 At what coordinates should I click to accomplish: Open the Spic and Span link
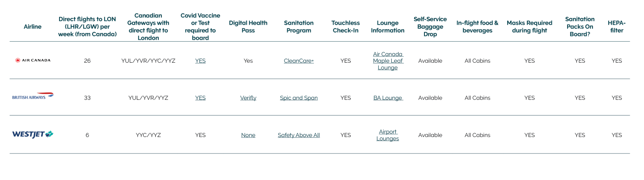click(299, 98)
